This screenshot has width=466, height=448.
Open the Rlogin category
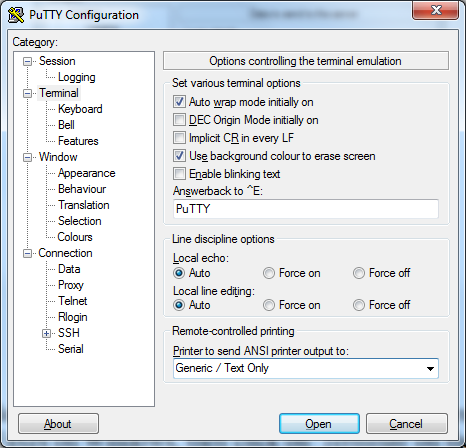pyautogui.click(x=73, y=317)
